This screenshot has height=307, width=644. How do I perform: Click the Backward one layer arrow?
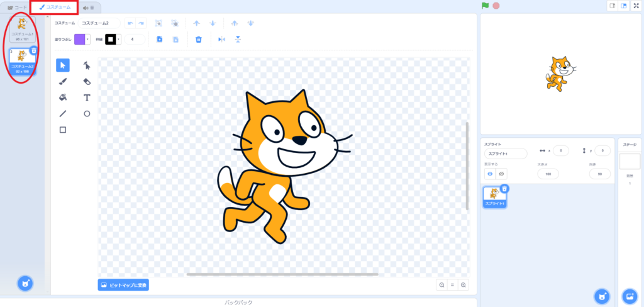coord(213,23)
